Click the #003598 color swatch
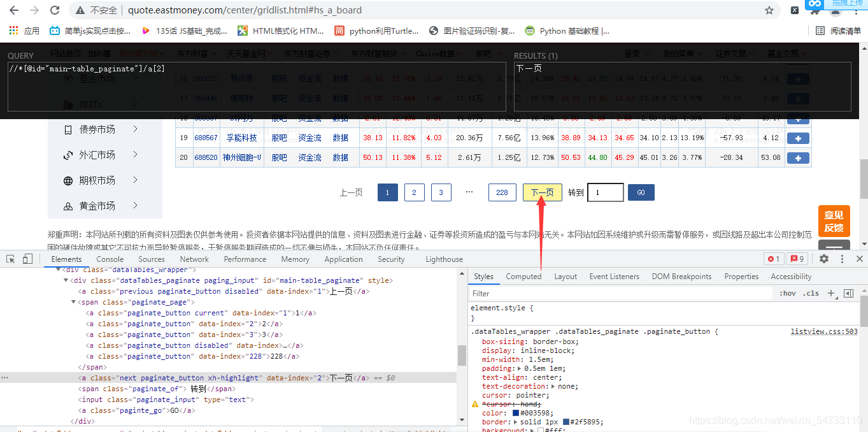The height and width of the screenshot is (432, 868). (516, 413)
